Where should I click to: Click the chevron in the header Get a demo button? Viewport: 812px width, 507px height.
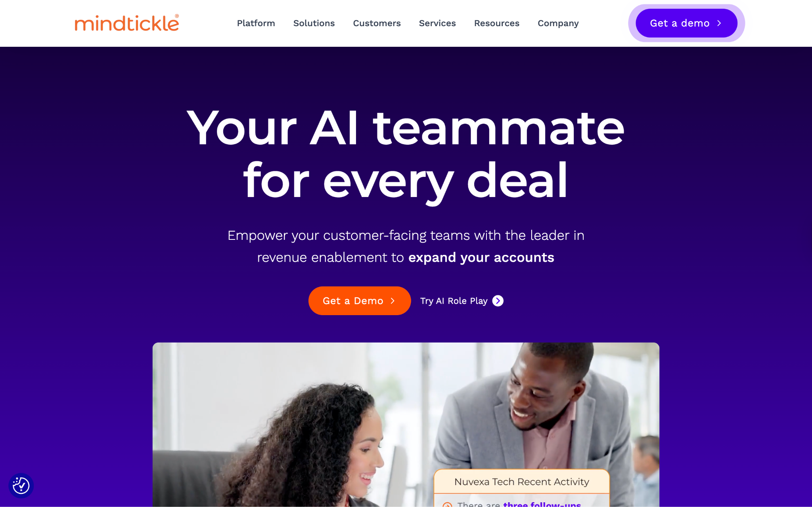point(719,23)
